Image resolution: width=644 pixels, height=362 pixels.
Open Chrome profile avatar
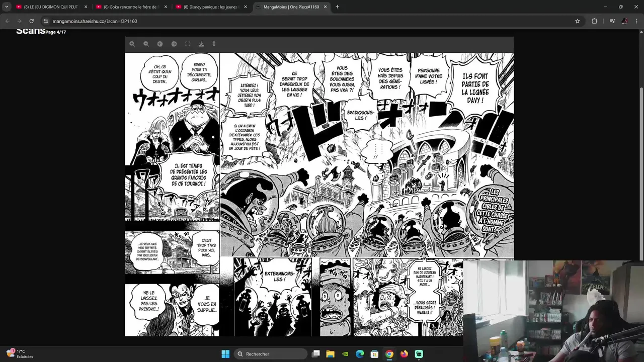pyautogui.click(x=624, y=21)
